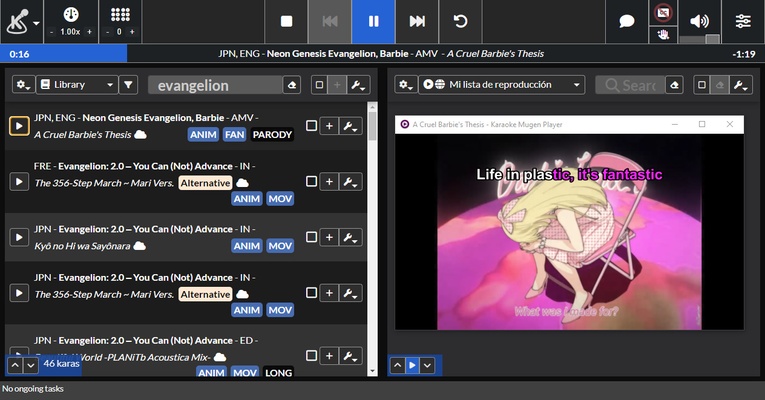Open the left panel gear options

(x=23, y=85)
